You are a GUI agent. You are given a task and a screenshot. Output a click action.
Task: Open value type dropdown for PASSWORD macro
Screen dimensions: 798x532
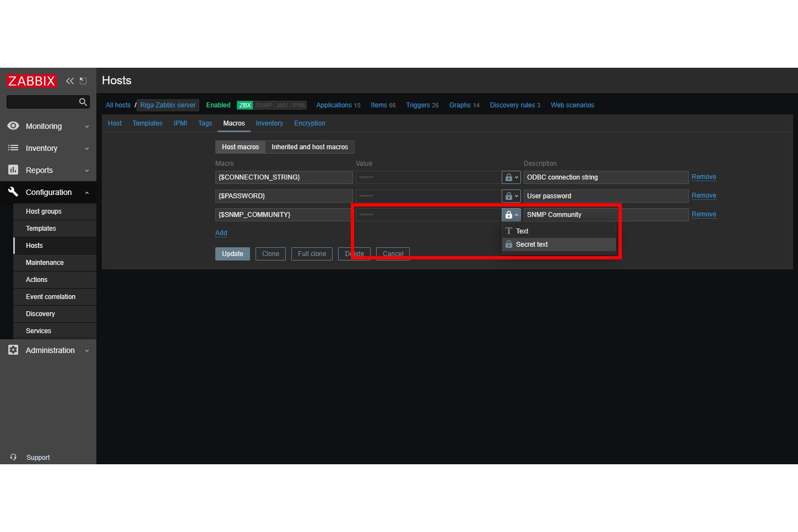(x=511, y=196)
